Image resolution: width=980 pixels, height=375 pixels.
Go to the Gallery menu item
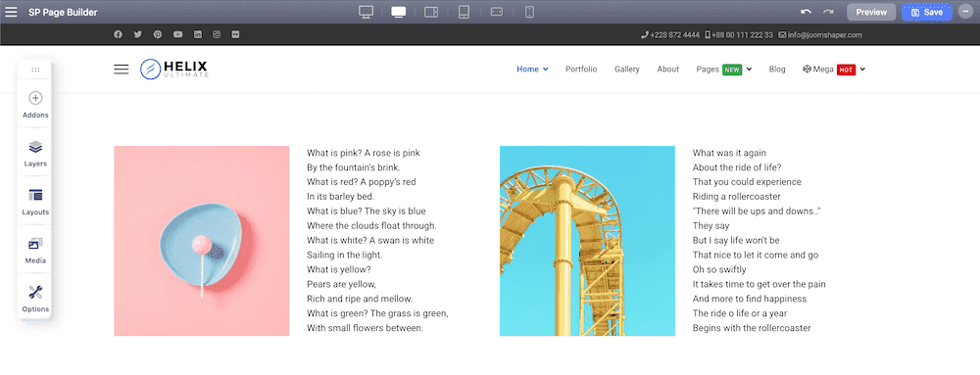[x=627, y=70]
